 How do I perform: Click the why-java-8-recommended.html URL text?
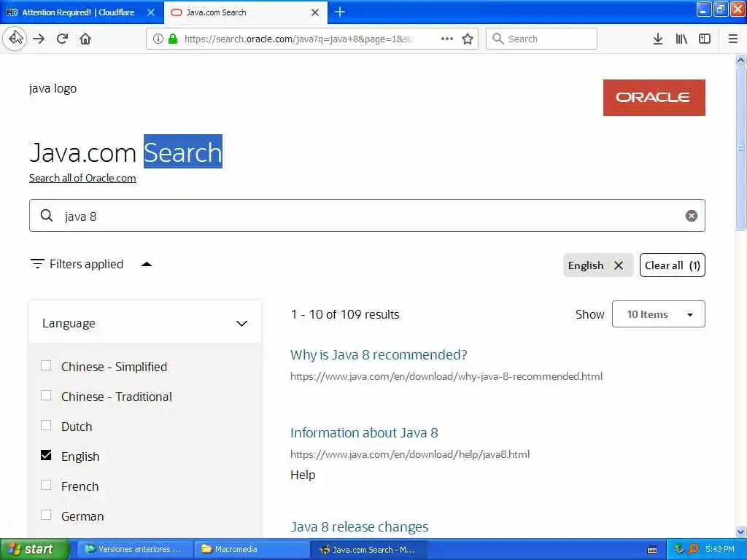pos(446,377)
